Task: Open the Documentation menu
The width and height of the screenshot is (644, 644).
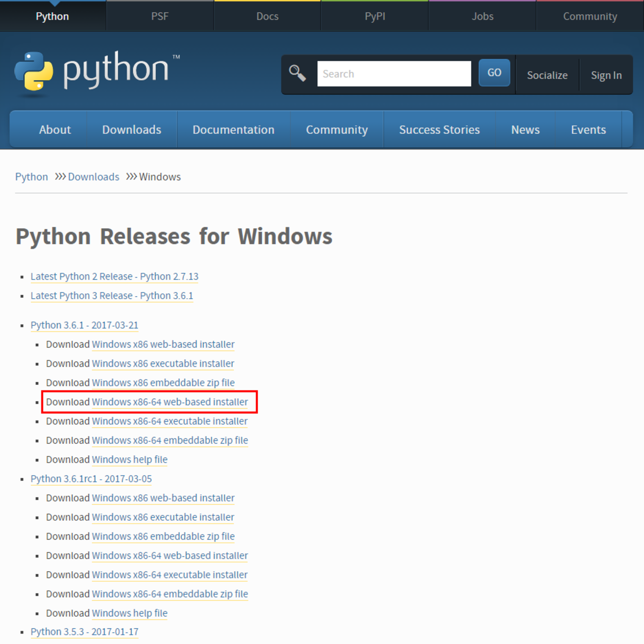Action: [233, 129]
